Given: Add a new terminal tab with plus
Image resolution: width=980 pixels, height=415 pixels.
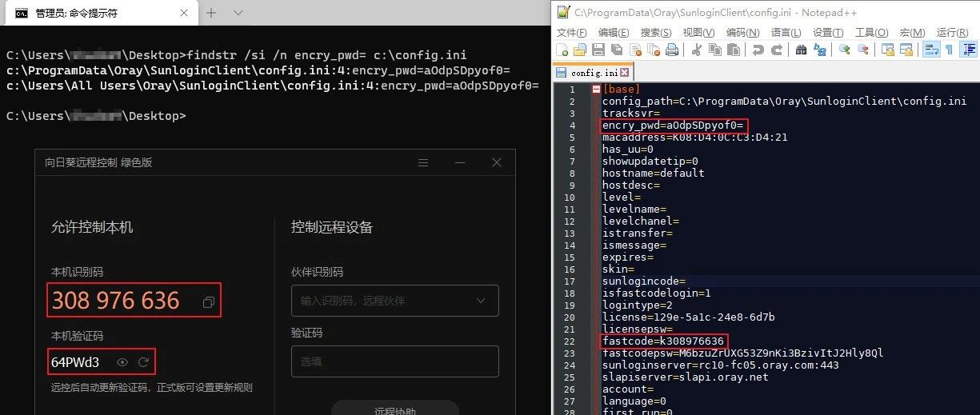Looking at the screenshot, I should [x=212, y=13].
